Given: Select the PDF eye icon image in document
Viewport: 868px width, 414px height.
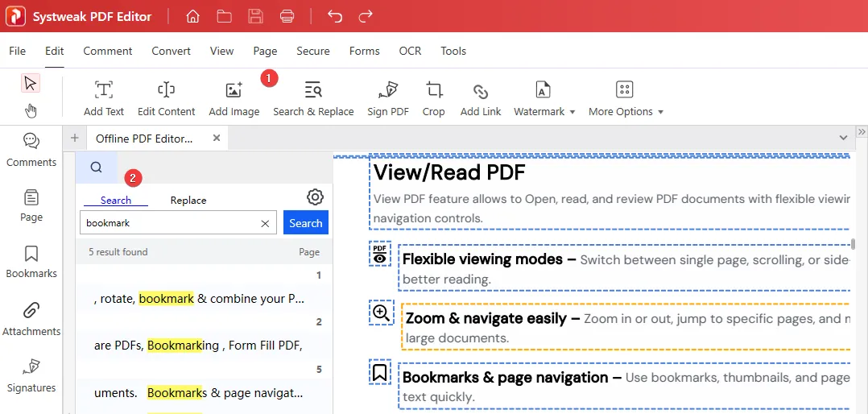Looking at the screenshot, I should (380, 254).
